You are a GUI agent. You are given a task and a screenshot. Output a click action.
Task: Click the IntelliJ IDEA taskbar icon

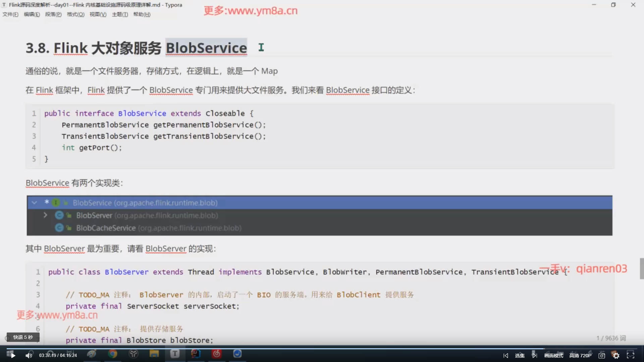(196, 354)
